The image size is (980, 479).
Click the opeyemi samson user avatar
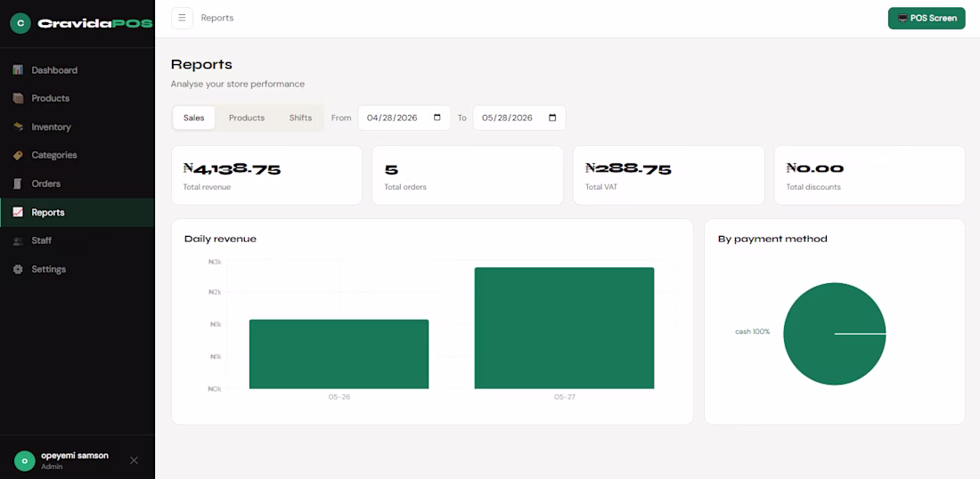[24, 461]
